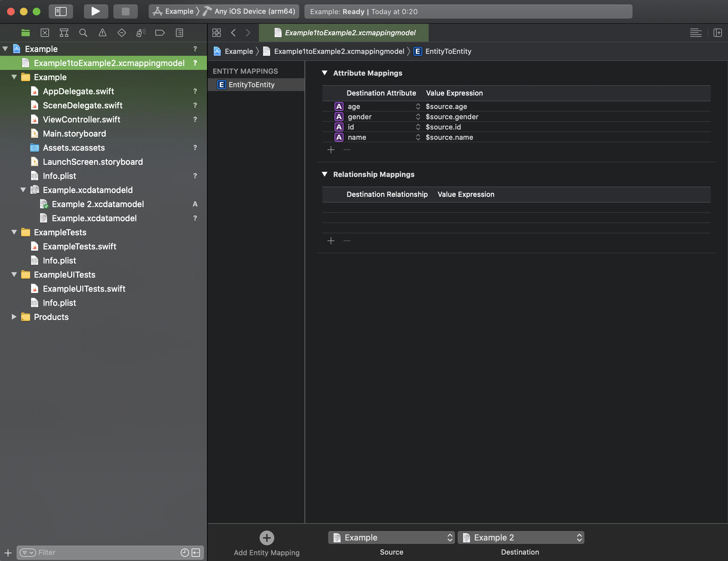
Task: Expand the Products folder
Action: tap(14, 317)
